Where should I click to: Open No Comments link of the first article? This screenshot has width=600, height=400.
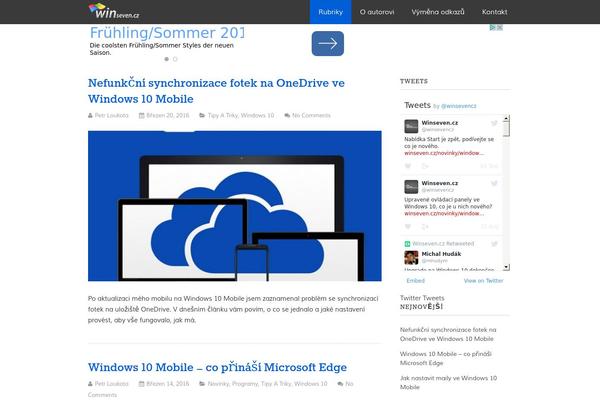(x=311, y=115)
